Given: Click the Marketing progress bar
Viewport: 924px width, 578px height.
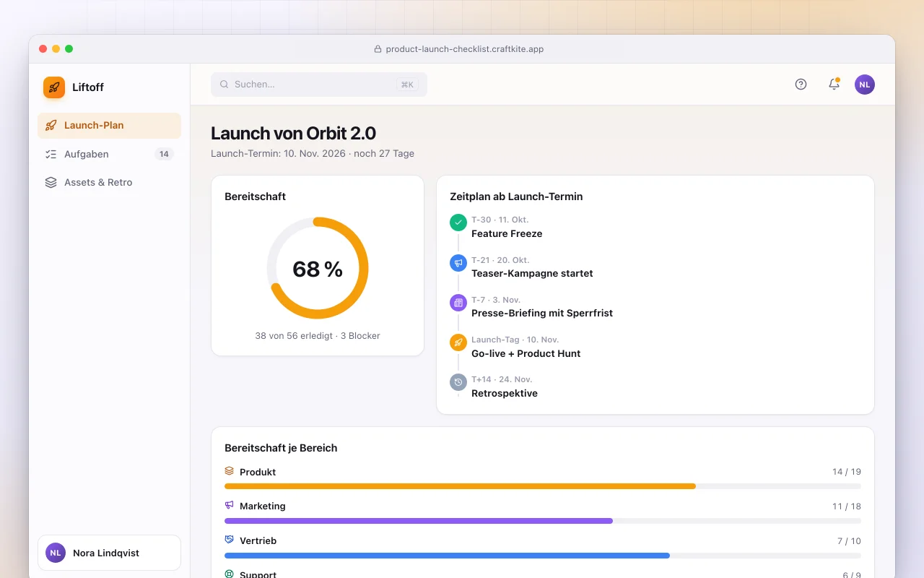Looking at the screenshot, I should 543,521.
